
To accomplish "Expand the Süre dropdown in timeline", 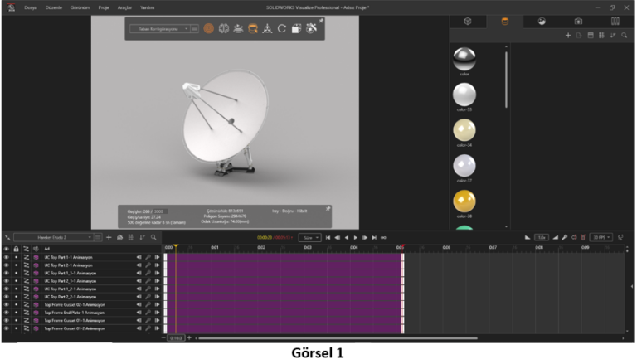I will point(309,237).
